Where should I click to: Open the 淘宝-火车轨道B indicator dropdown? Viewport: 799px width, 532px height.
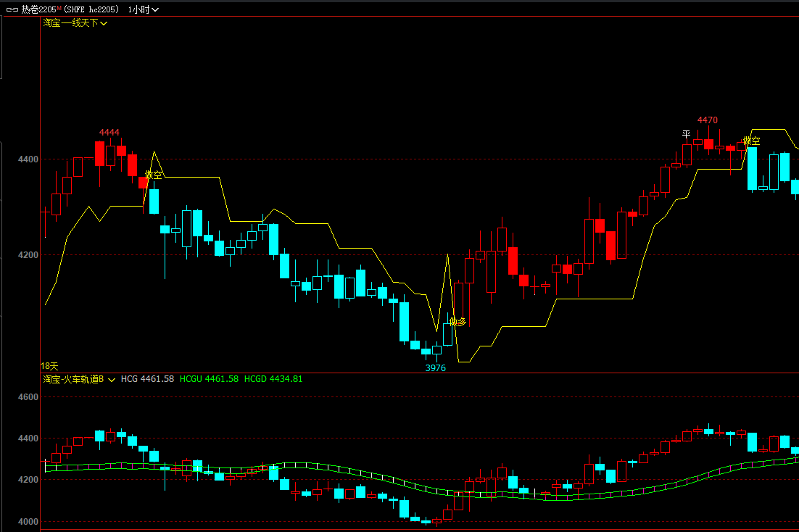pos(79,379)
